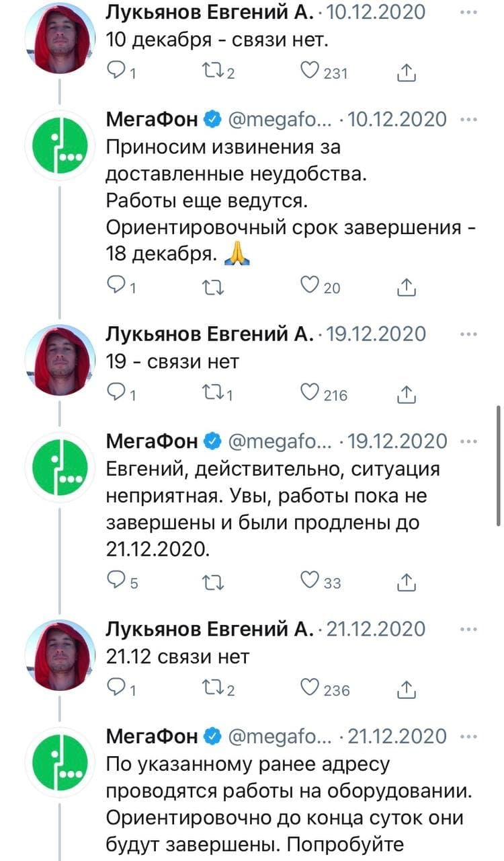504x861 pixels.
Task: Like the "21.12 связи нет" tweet
Action: (x=310, y=689)
